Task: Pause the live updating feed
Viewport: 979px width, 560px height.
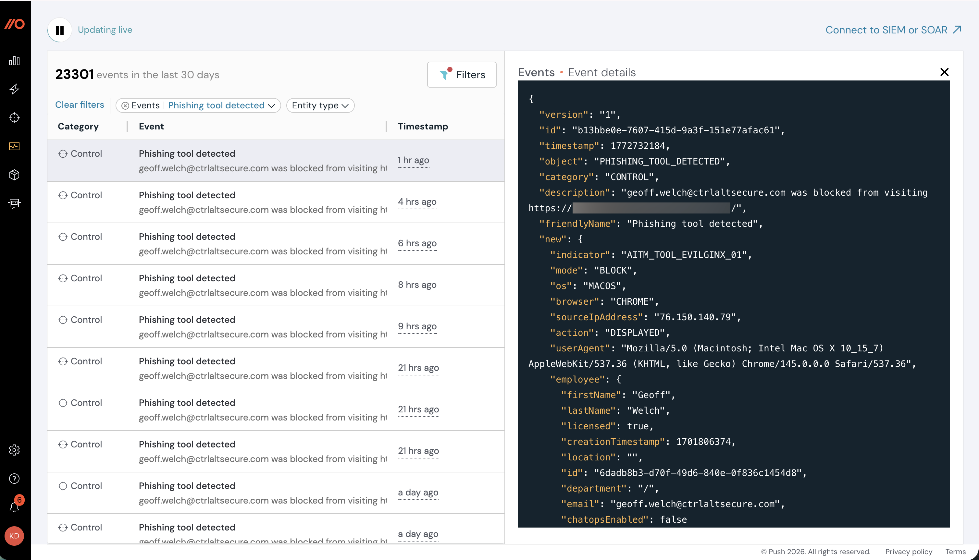Action: pyautogui.click(x=60, y=30)
